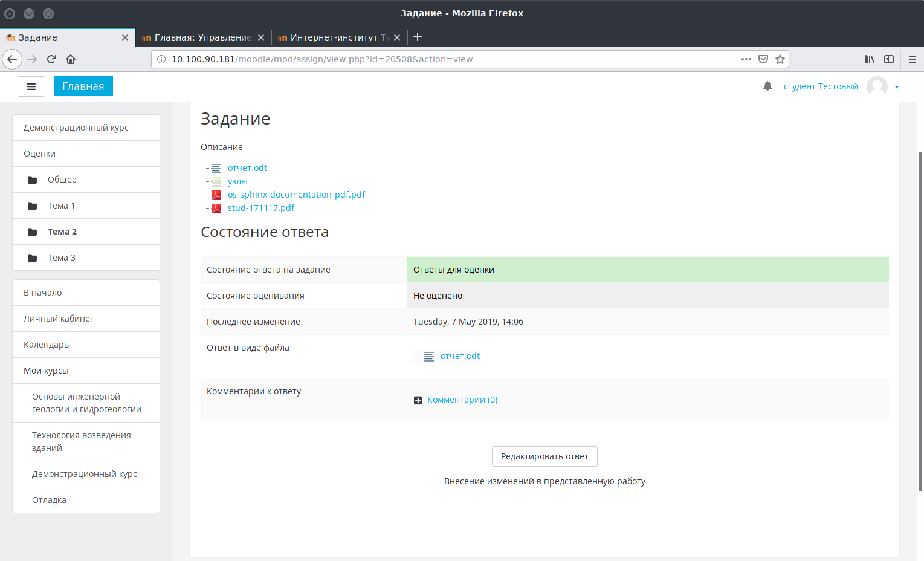
Task: Open course Основы инженерной геологии и гидрогеологии
Action: tap(86, 403)
